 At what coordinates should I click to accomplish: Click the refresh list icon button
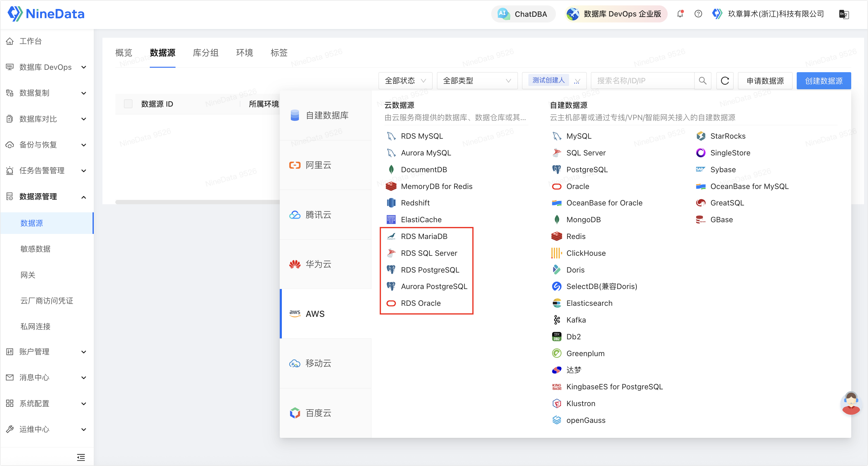(725, 81)
